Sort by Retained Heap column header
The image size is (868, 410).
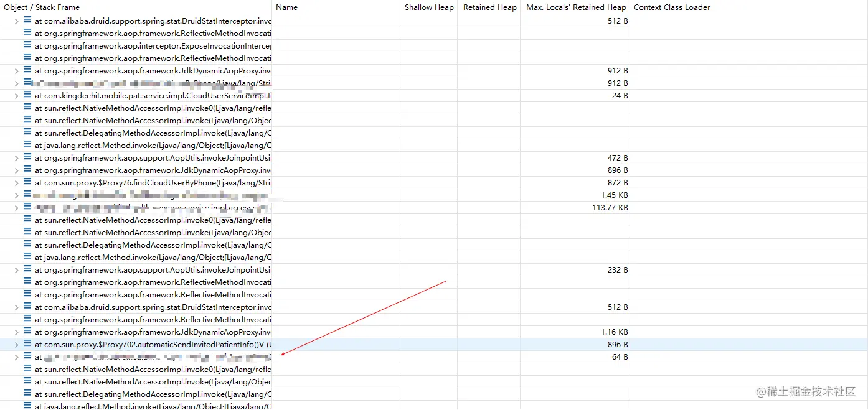(x=490, y=7)
